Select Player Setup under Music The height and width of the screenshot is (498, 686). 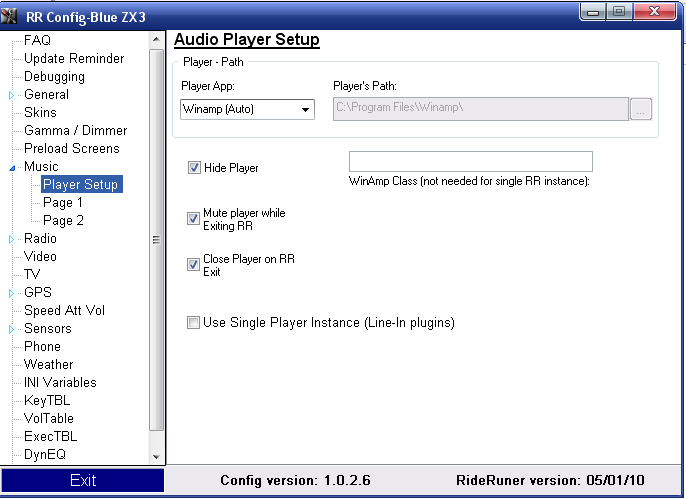coord(82,184)
